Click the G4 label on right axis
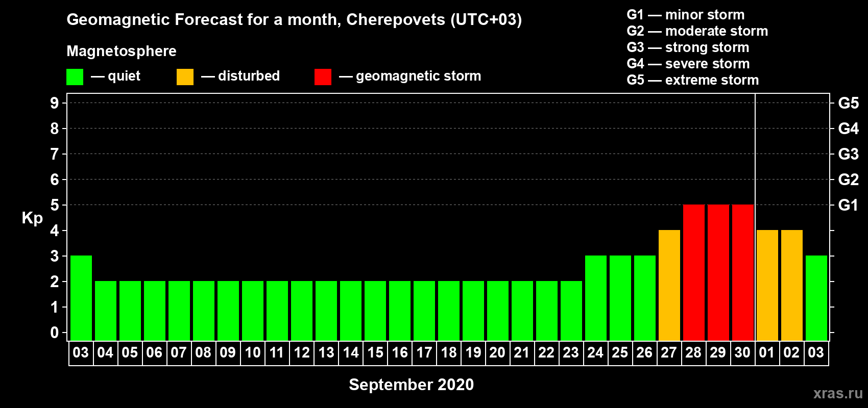 click(x=849, y=129)
